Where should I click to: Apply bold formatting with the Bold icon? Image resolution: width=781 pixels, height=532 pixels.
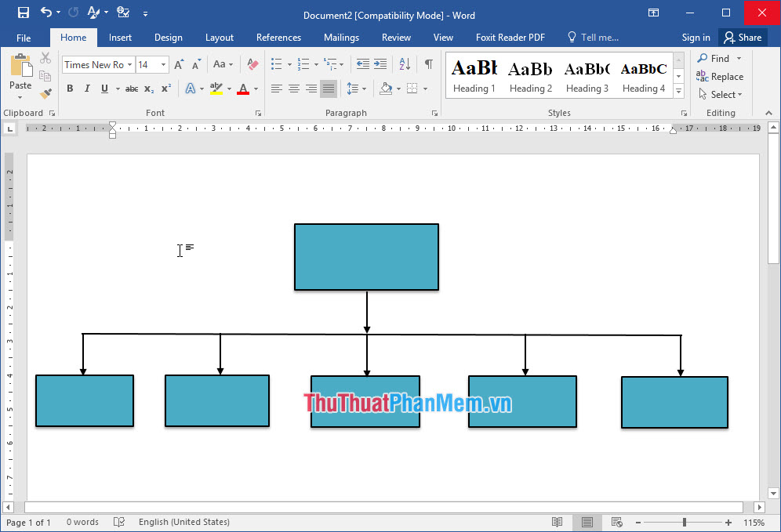click(70, 89)
